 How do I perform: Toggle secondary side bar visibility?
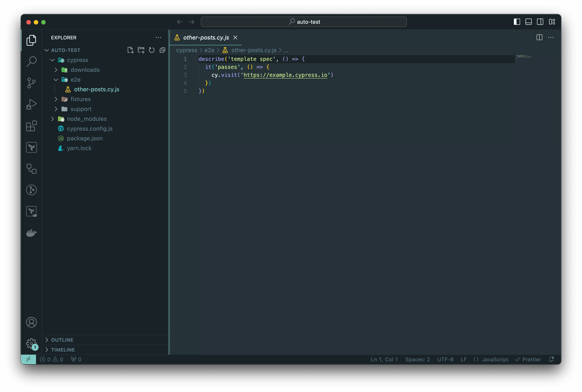(540, 22)
